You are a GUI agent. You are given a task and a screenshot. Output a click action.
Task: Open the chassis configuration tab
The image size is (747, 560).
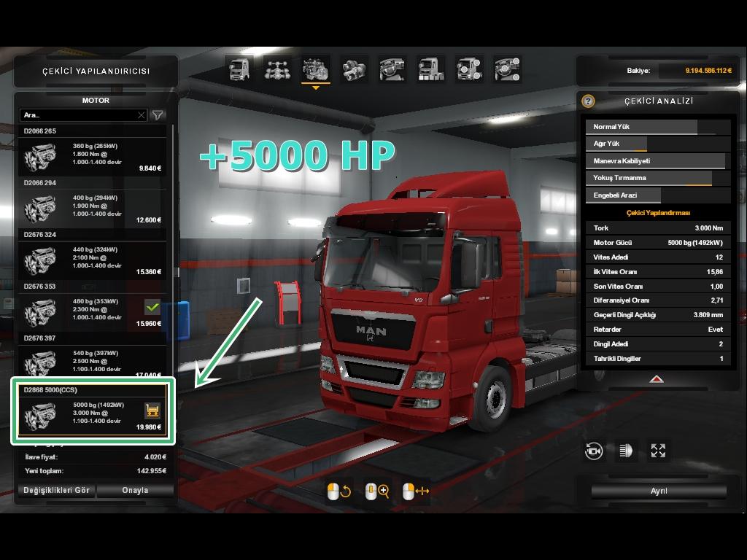pos(277,69)
